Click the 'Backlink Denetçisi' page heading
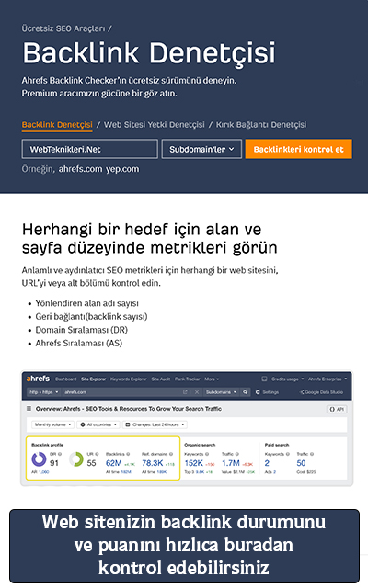This screenshot has height=588, width=368. point(149,53)
